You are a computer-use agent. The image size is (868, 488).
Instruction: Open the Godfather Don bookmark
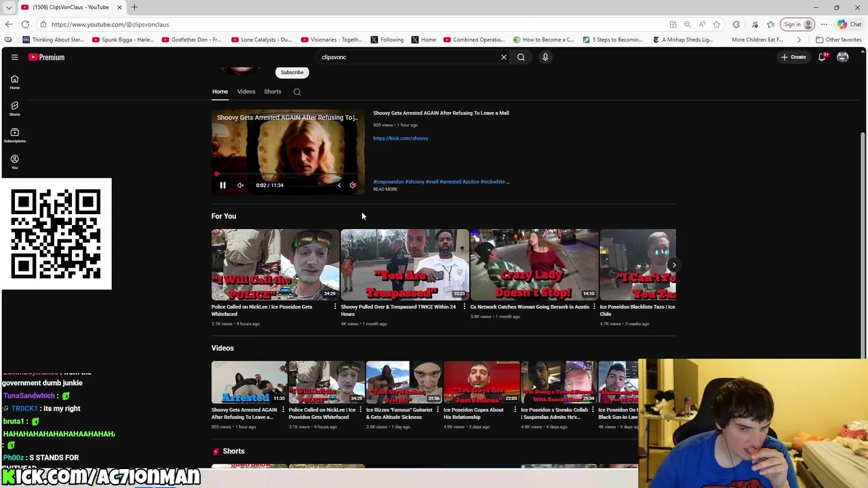coord(191,39)
